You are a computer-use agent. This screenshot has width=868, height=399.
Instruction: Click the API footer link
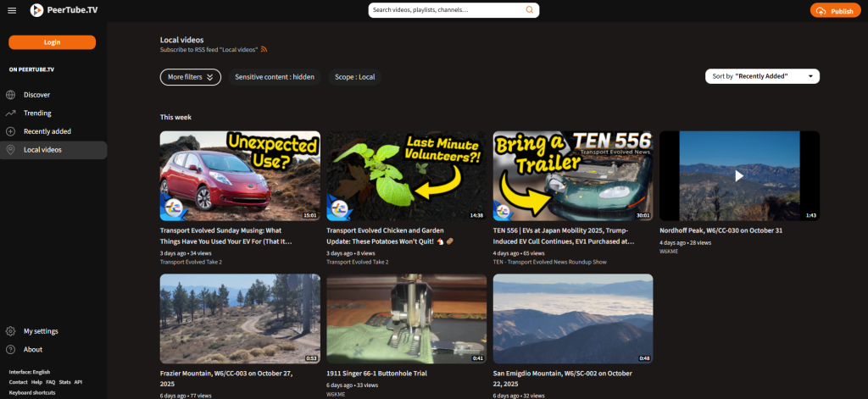(x=79, y=382)
